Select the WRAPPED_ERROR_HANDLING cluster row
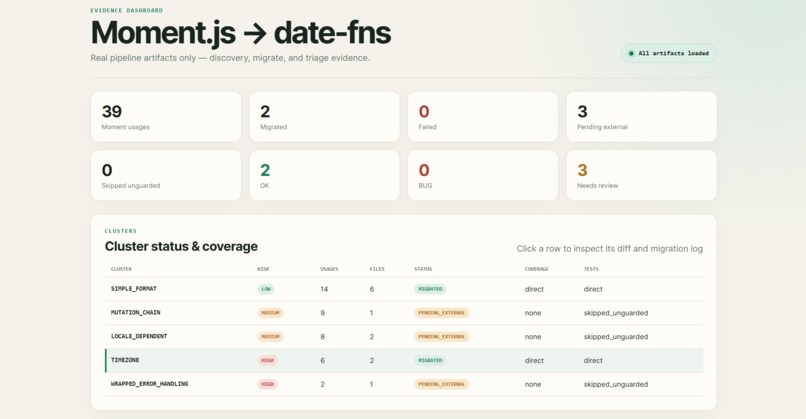Screen dimensions: 806x419 404,384
